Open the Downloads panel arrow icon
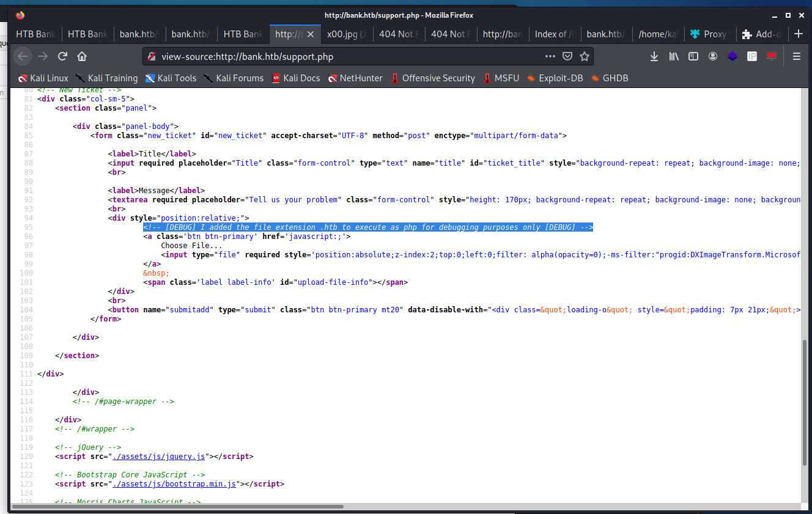 (x=654, y=56)
